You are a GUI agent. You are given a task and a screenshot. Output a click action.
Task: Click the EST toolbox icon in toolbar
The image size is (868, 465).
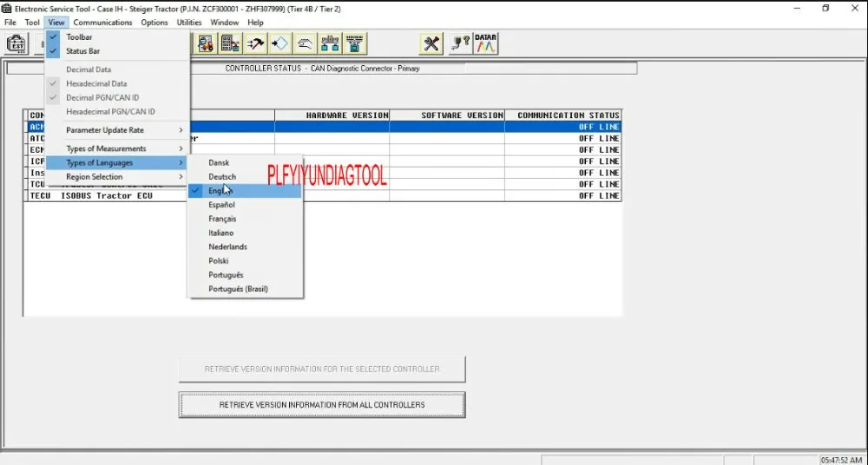pos(16,43)
